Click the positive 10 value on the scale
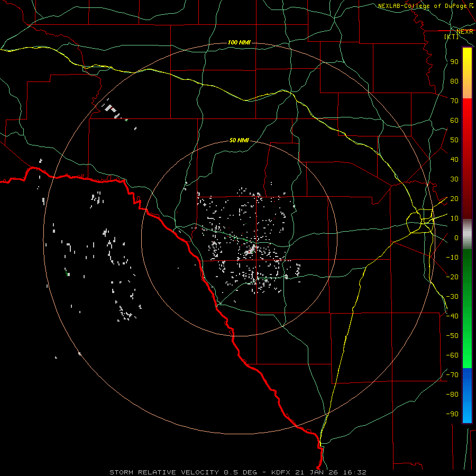This screenshot has width=476, height=476. coord(454,218)
